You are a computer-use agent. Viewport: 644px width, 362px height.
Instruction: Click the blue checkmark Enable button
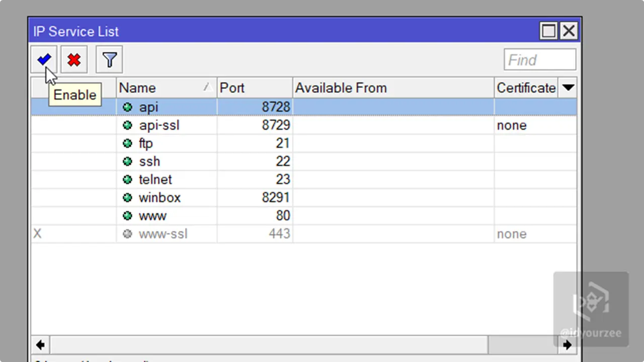pyautogui.click(x=44, y=60)
